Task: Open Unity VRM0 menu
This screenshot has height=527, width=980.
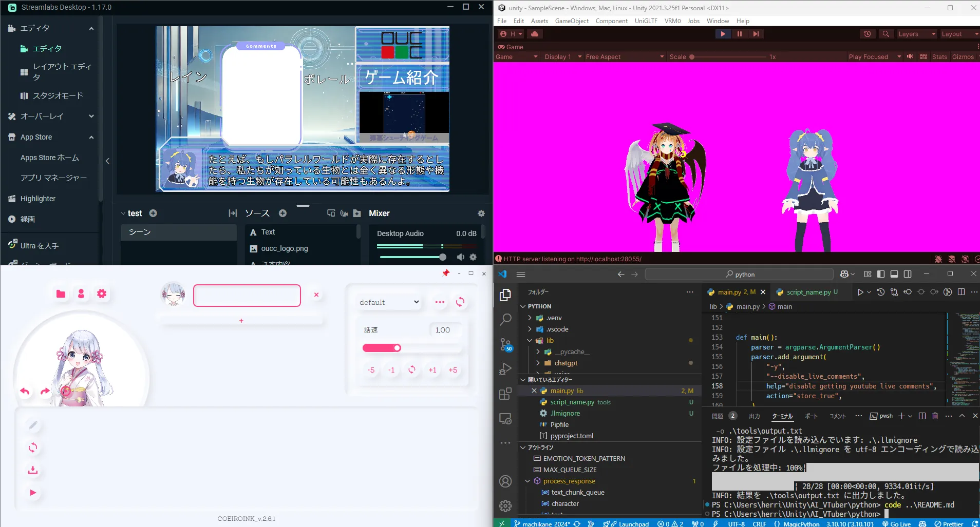Action: [x=672, y=21]
